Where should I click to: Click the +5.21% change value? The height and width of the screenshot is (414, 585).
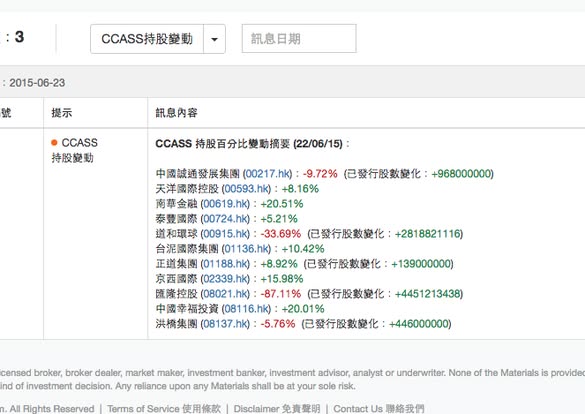coord(279,219)
